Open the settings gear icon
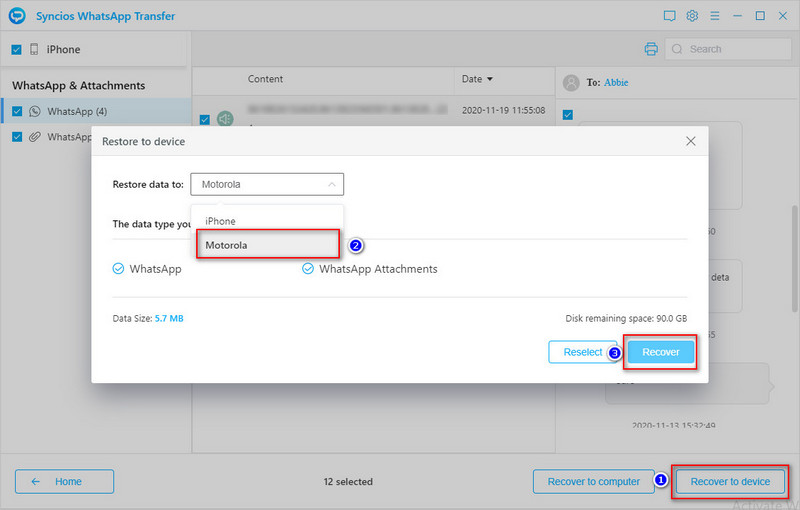Screen dimensions: 800x510 pyautogui.click(x=692, y=16)
